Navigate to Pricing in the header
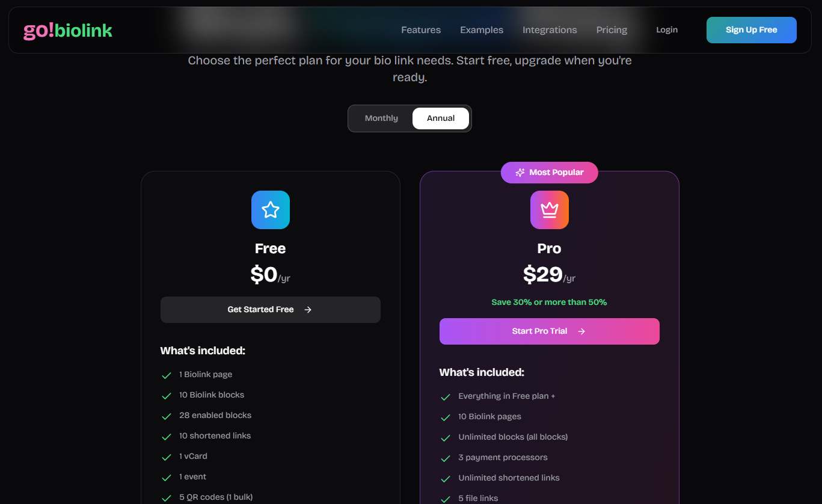This screenshot has height=504, width=822. (x=612, y=30)
